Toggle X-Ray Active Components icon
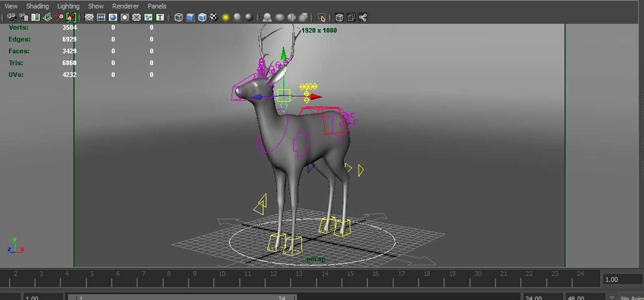 coord(351,17)
